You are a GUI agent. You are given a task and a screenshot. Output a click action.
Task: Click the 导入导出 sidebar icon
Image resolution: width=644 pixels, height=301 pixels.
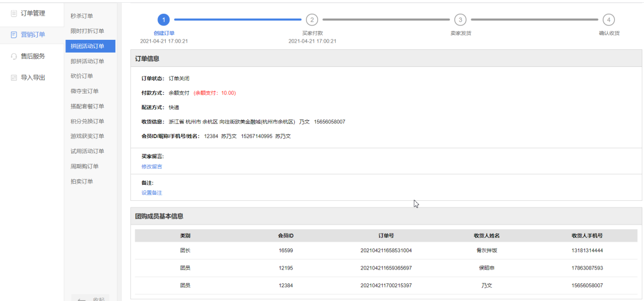click(14, 78)
